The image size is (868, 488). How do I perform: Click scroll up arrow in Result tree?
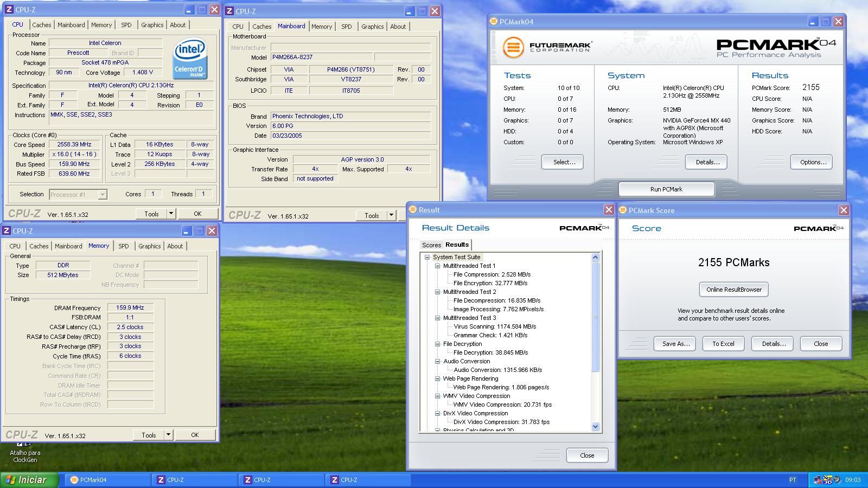click(596, 258)
